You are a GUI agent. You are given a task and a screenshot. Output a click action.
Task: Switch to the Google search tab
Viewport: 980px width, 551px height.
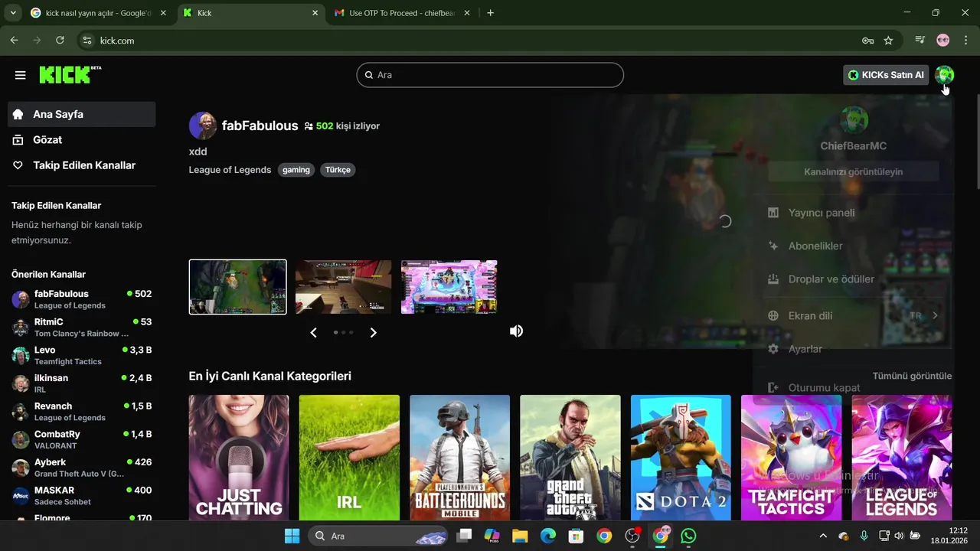click(x=98, y=13)
